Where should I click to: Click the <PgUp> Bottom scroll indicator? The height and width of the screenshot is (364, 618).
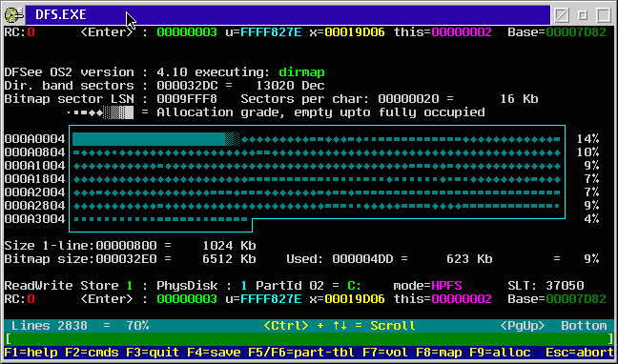click(x=553, y=326)
